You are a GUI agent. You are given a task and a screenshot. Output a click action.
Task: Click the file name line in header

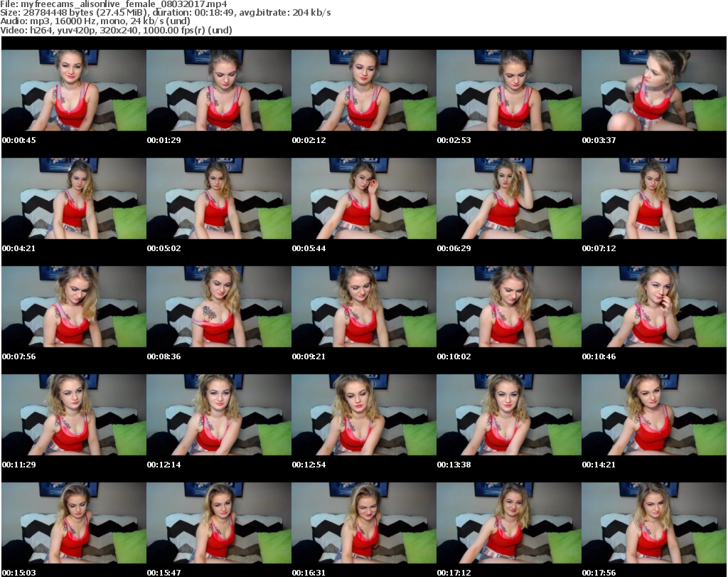pos(114,4)
